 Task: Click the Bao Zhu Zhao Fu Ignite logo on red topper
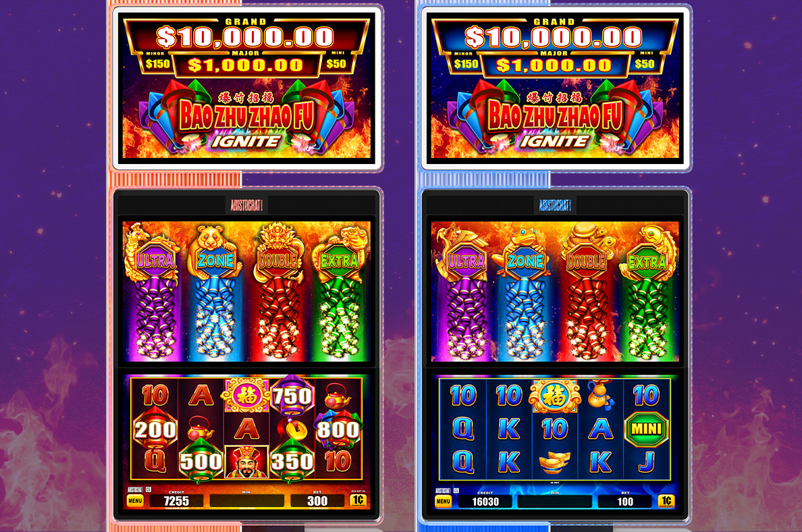246,120
